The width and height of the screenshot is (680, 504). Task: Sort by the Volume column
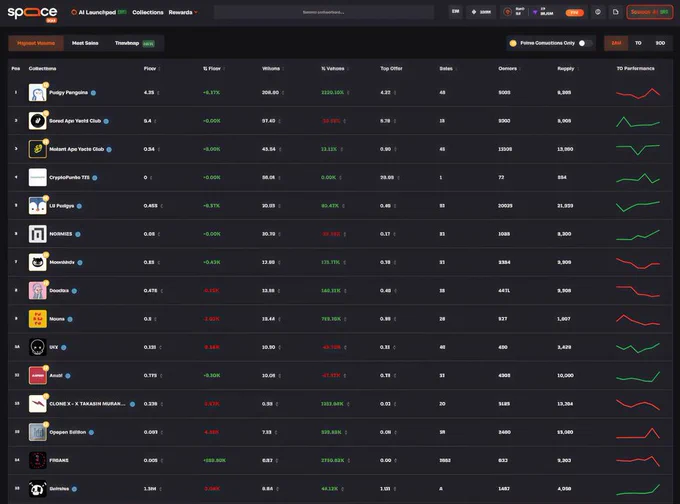[272, 69]
